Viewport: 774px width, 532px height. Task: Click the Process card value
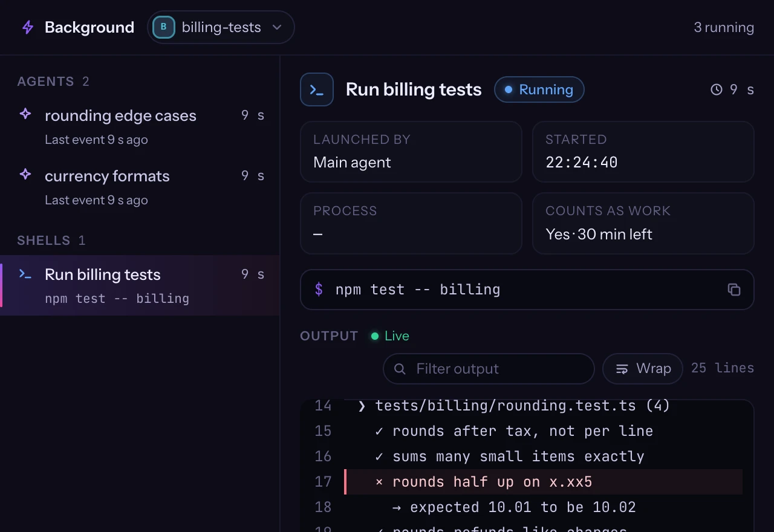pos(318,234)
